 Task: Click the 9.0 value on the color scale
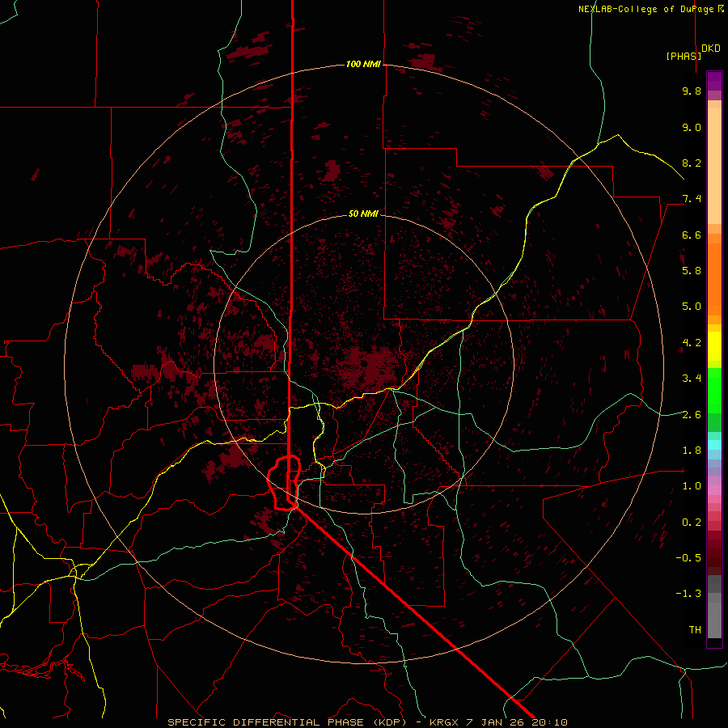692,127
